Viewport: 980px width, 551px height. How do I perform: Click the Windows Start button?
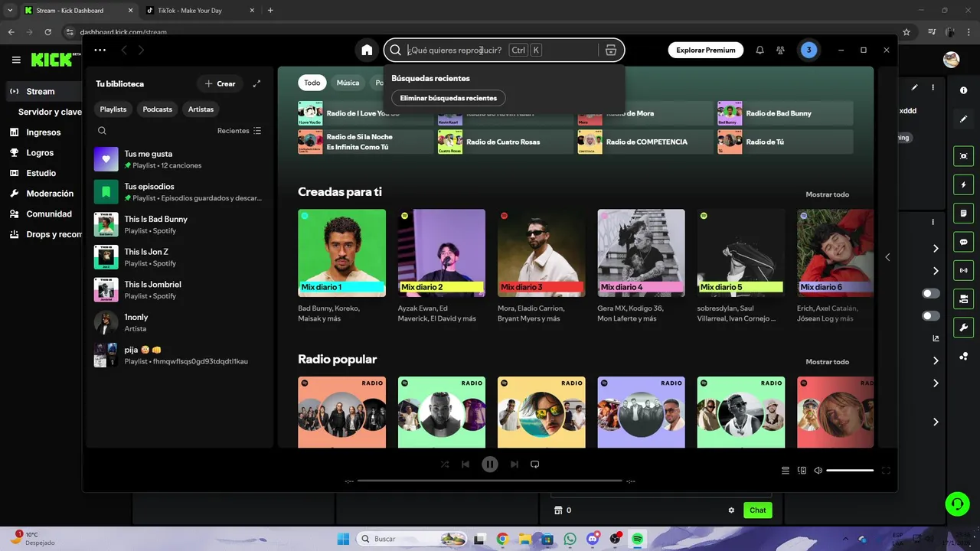[x=343, y=539]
